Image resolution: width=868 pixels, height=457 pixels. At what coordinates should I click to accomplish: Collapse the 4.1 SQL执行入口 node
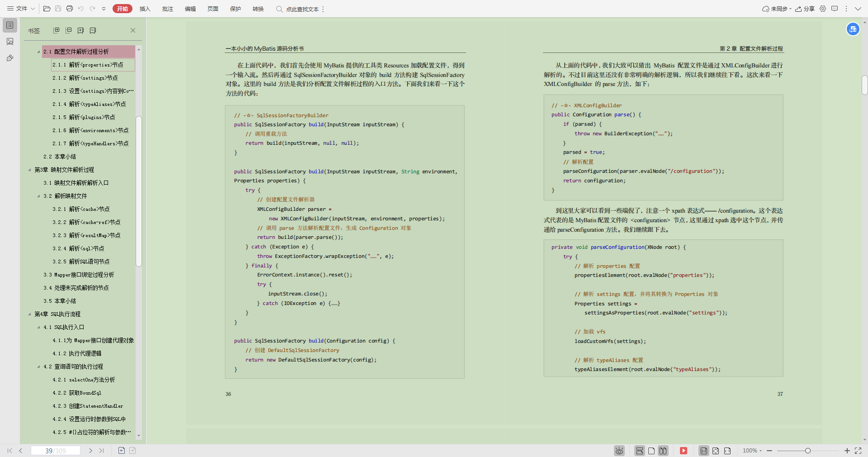click(38, 327)
